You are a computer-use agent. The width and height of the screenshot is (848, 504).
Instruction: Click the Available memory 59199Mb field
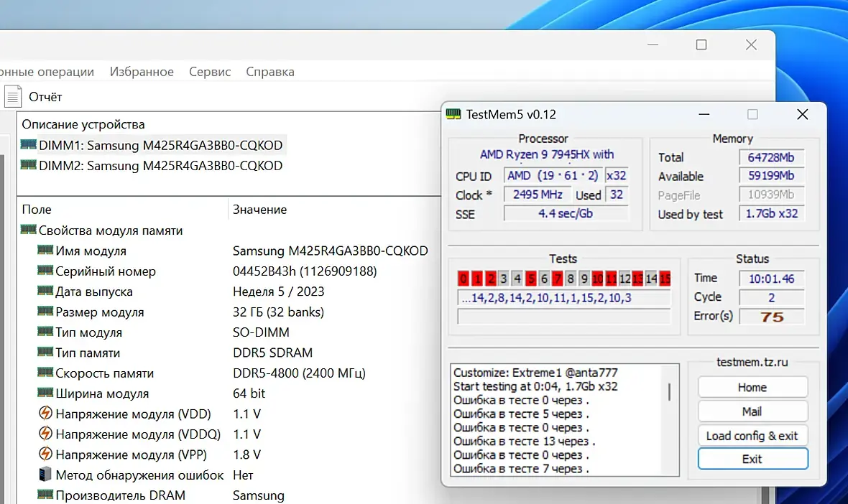(772, 176)
